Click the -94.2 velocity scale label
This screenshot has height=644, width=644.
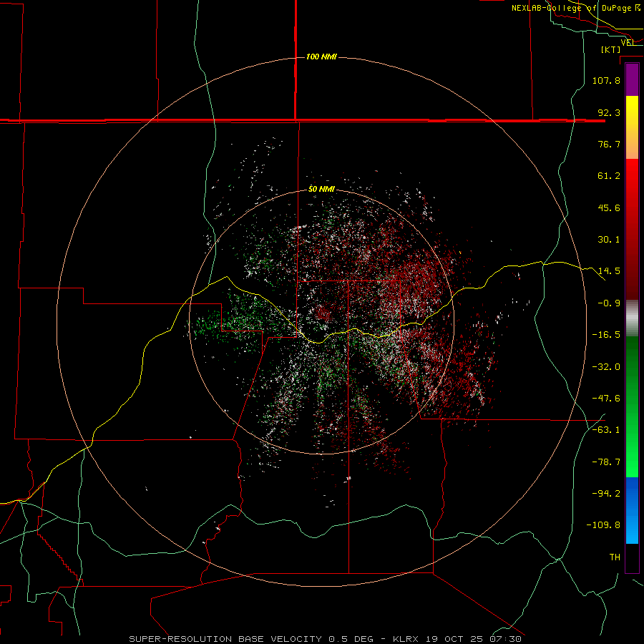(x=606, y=494)
